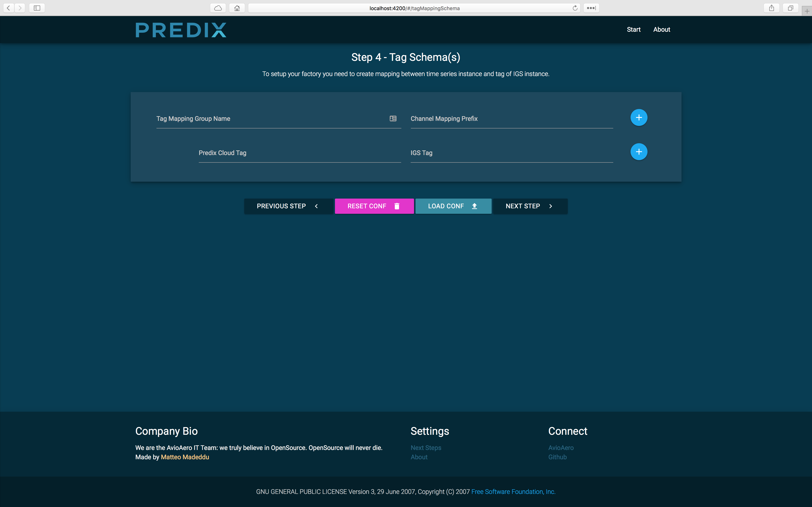Image resolution: width=812 pixels, height=507 pixels.
Task: Go to NEXT STEP
Action: click(x=530, y=206)
